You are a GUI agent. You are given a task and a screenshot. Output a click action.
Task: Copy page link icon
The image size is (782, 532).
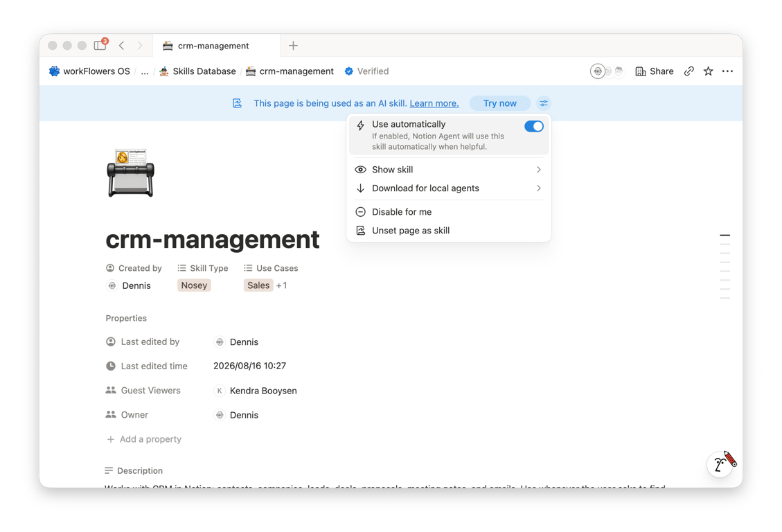(688, 71)
